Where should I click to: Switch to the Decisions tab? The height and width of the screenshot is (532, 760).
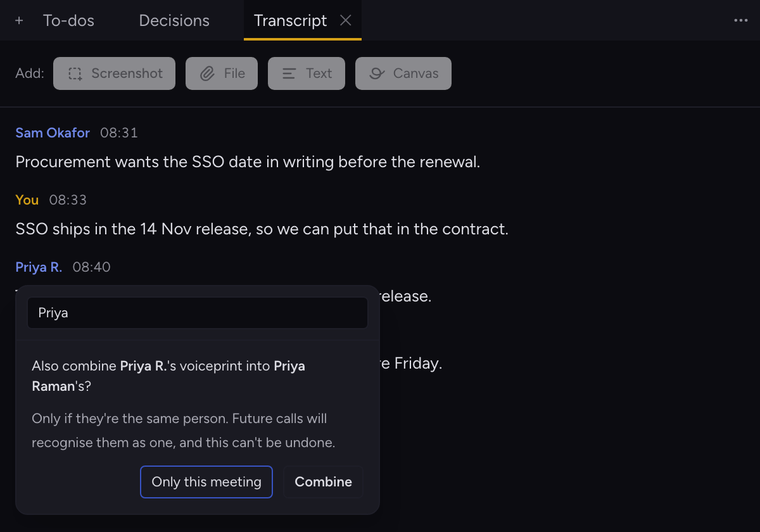tap(174, 20)
